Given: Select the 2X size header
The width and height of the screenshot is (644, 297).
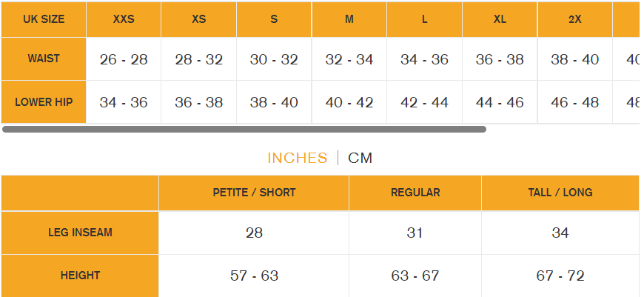Looking at the screenshot, I should [575, 19].
